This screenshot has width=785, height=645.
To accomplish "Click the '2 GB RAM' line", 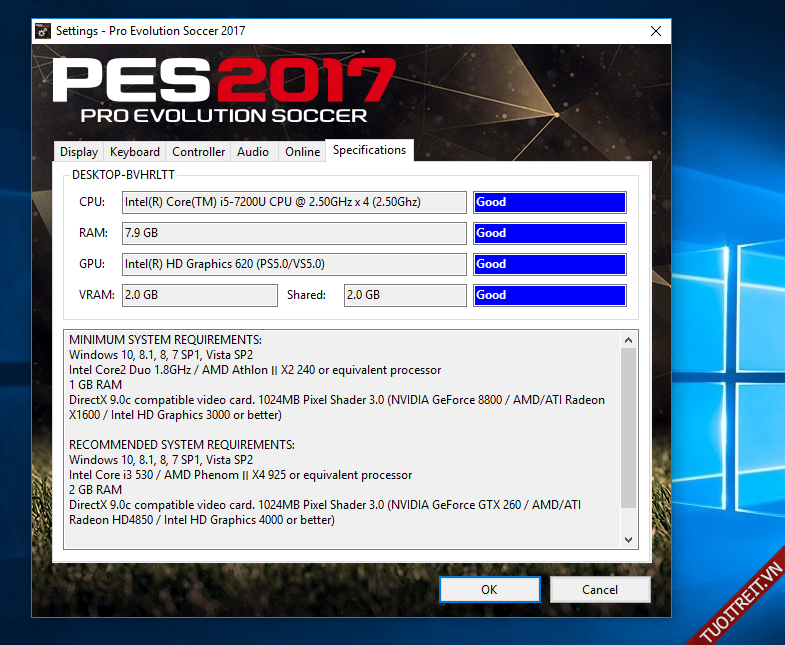I will click(96, 490).
